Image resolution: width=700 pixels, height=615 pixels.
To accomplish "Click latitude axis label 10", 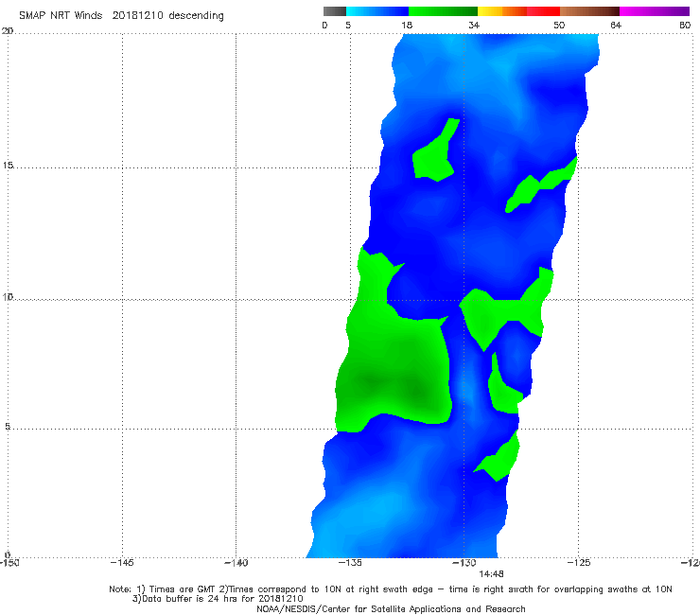I will point(8,296).
